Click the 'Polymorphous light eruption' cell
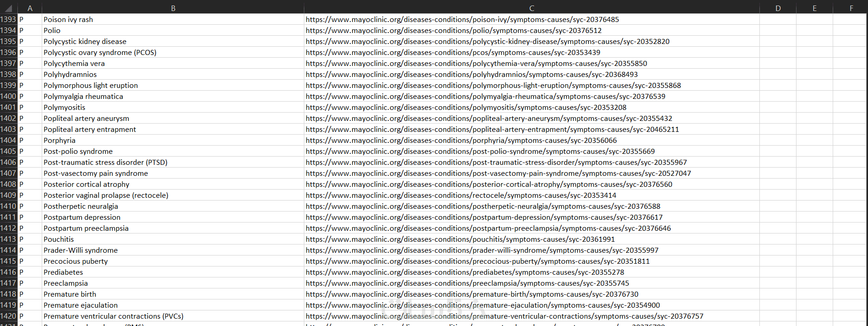This screenshot has height=326, width=868. pyautogui.click(x=173, y=85)
